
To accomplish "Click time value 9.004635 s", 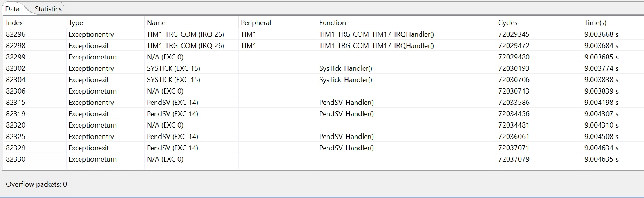I will tap(601, 159).
